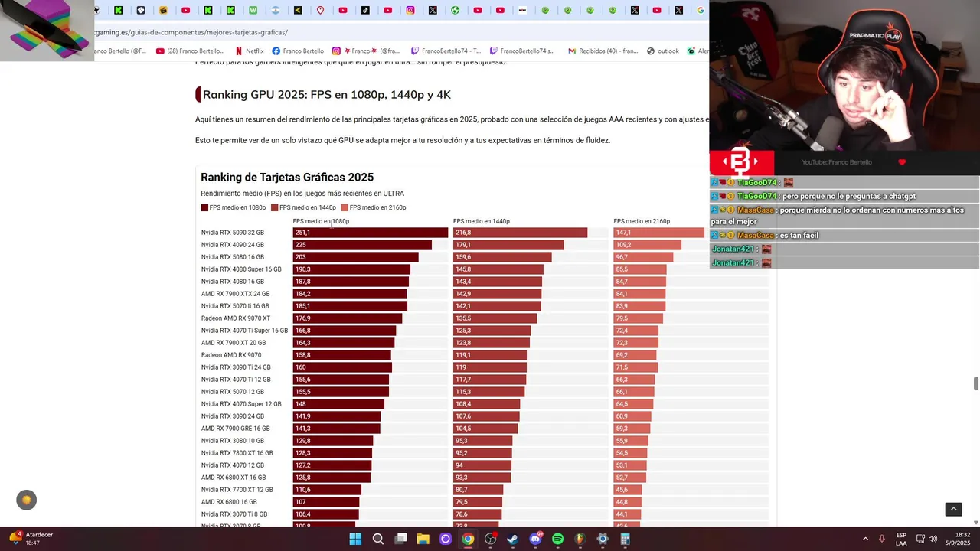Click the Radeon AMD RX 9070 XT label
The width and height of the screenshot is (980, 551).
click(x=236, y=318)
